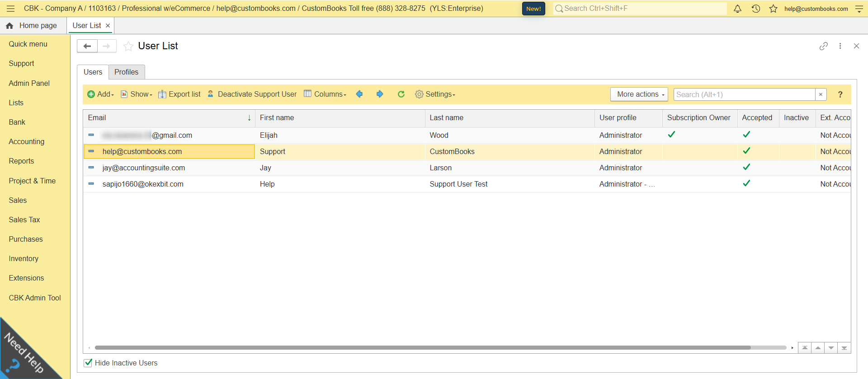The width and height of the screenshot is (868, 379).
Task: Click the question mark help icon
Action: pyautogui.click(x=840, y=94)
